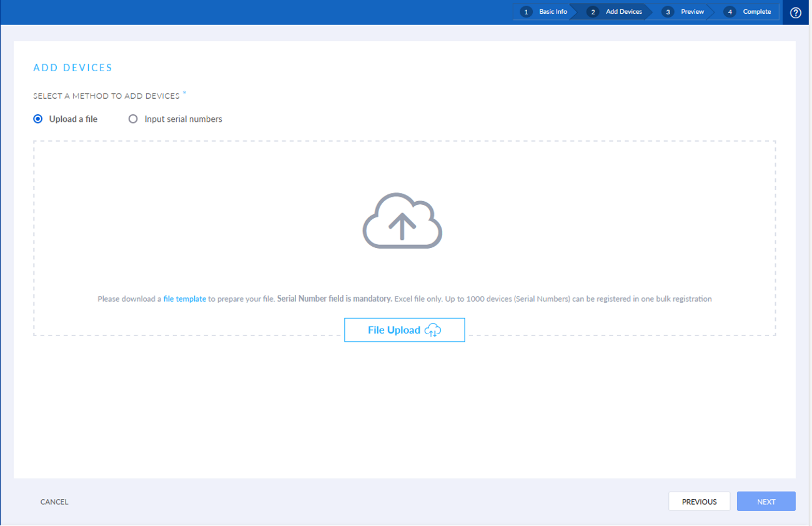Proceed with the Next button
The width and height of the screenshot is (812, 526).
click(766, 502)
